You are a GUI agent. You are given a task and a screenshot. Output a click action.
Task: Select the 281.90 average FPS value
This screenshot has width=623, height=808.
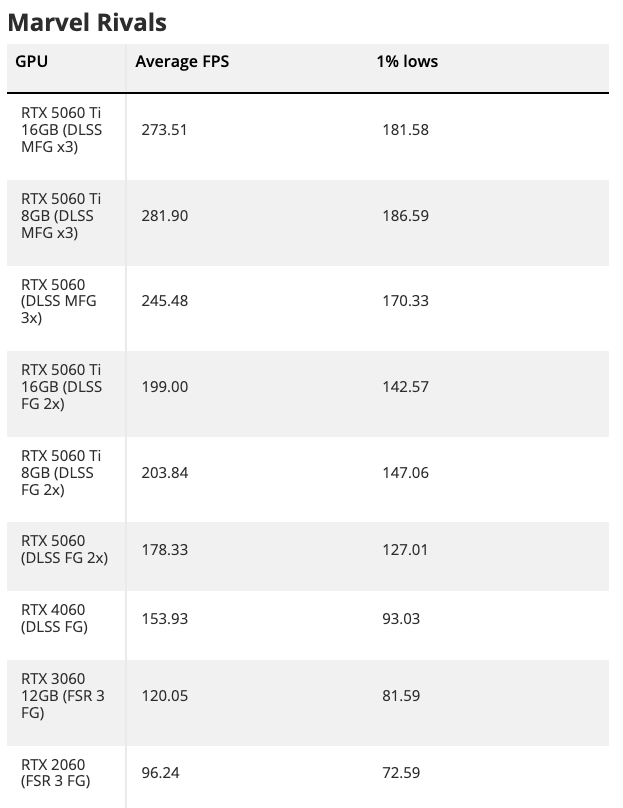tap(164, 216)
